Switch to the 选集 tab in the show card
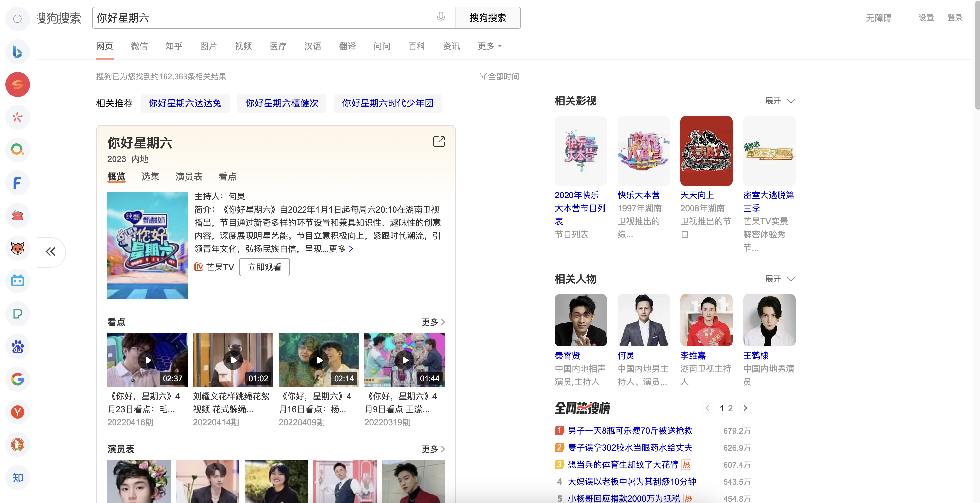The image size is (980, 503). point(150,176)
